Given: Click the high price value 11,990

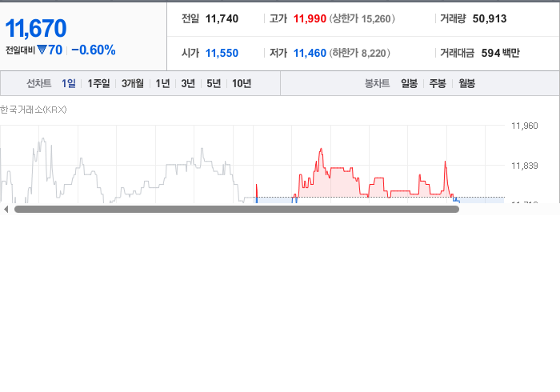Looking at the screenshot, I should pos(310,18).
